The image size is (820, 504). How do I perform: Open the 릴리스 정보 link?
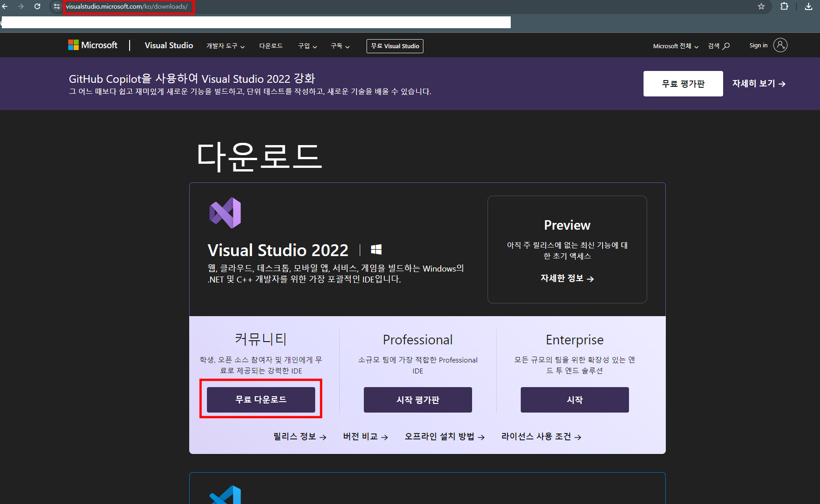point(300,437)
